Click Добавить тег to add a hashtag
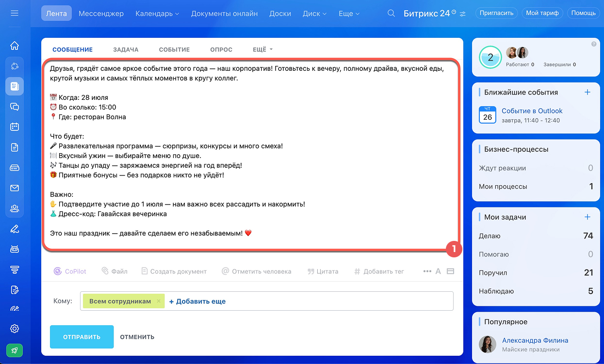The height and width of the screenshot is (364, 604). coord(379,271)
